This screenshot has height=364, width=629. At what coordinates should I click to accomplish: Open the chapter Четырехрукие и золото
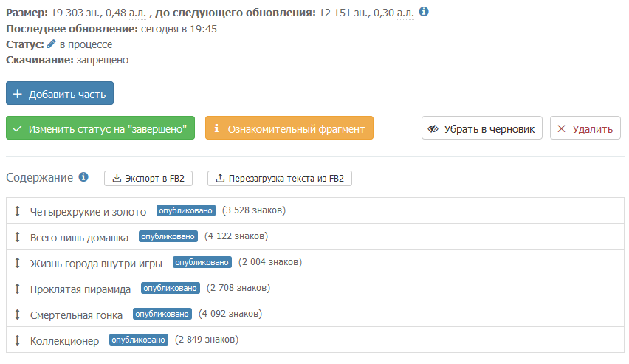coord(88,211)
